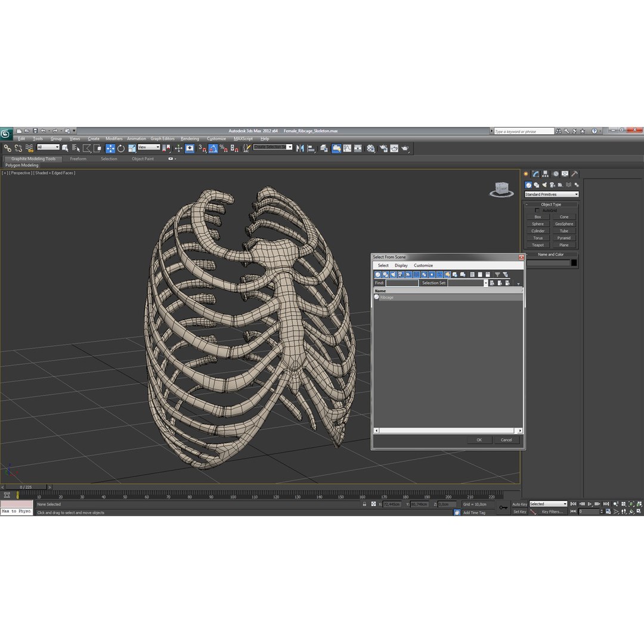
Task: Click the filter funnel icon in dialog
Action: 497,274
